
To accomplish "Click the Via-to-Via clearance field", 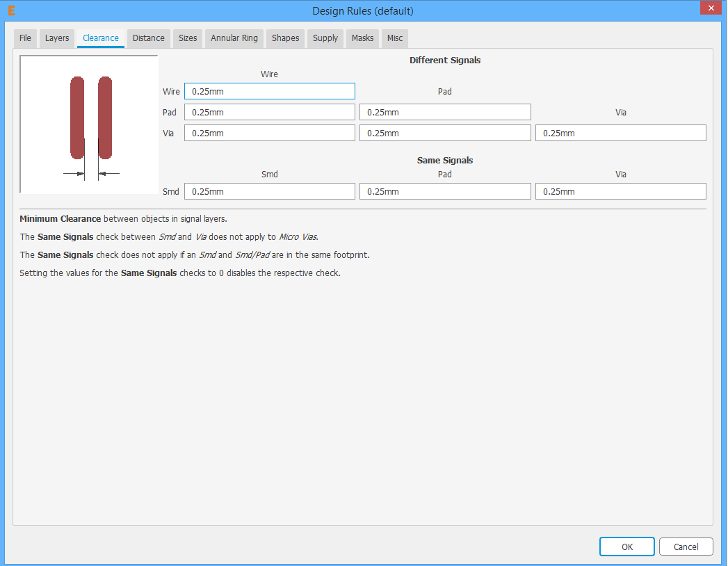I will click(x=621, y=133).
